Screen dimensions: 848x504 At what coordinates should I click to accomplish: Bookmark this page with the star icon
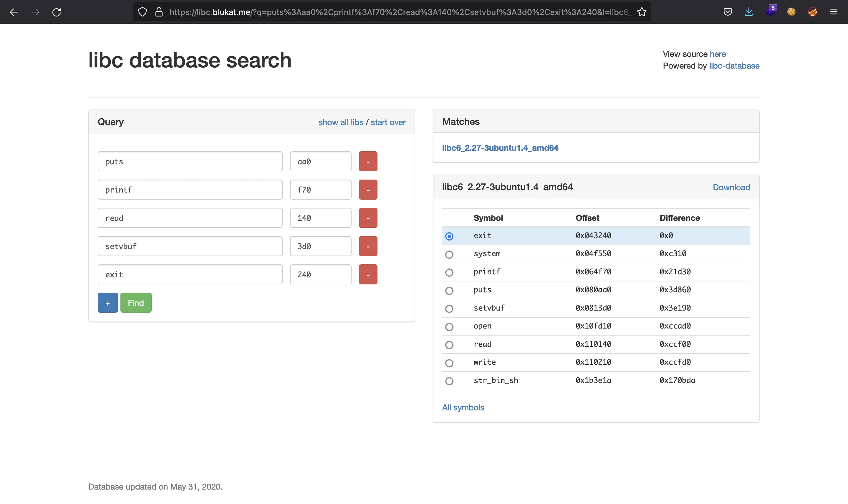pyautogui.click(x=642, y=12)
